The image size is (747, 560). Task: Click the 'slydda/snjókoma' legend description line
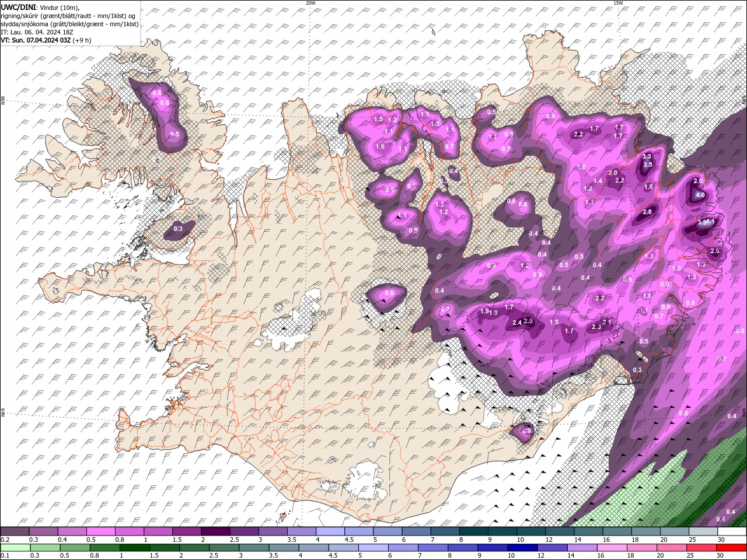point(69,24)
